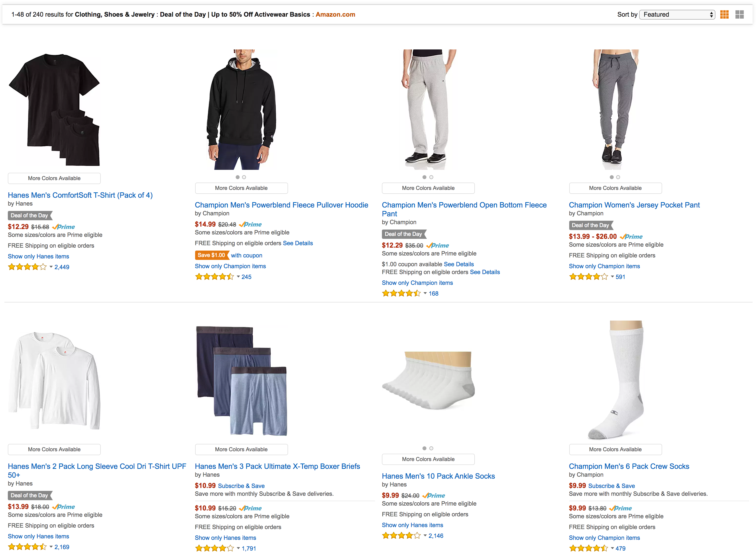Click the Deal of the Day badge on the Fleece Pant
This screenshot has height=555, width=756.
pos(403,234)
